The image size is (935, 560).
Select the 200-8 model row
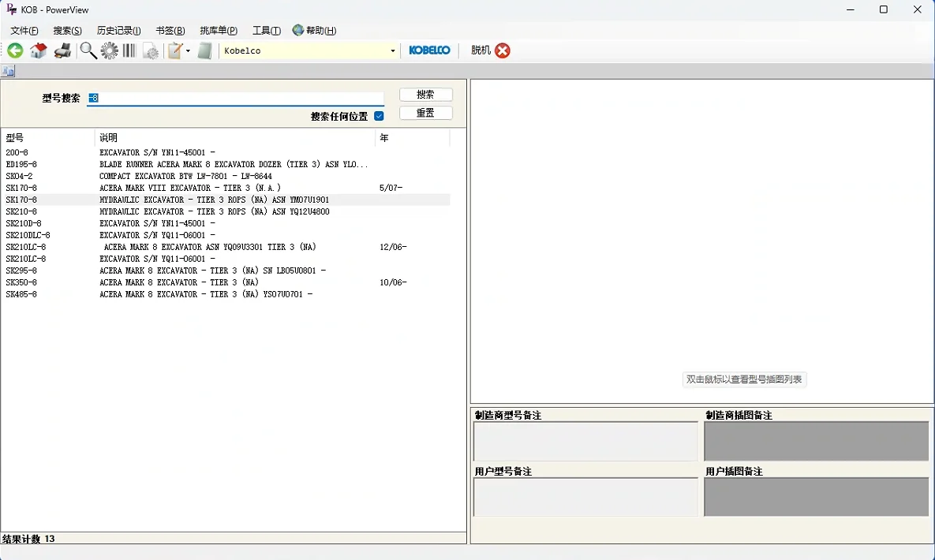tap(226, 153)
